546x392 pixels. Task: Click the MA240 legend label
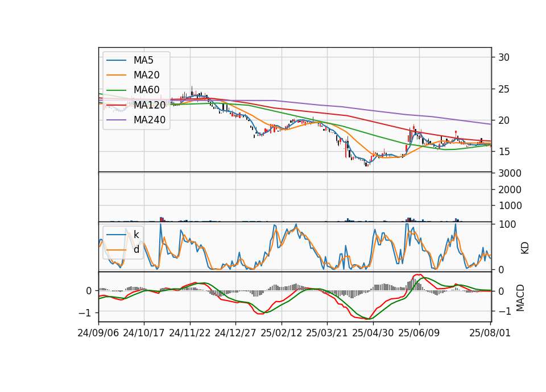150,120
